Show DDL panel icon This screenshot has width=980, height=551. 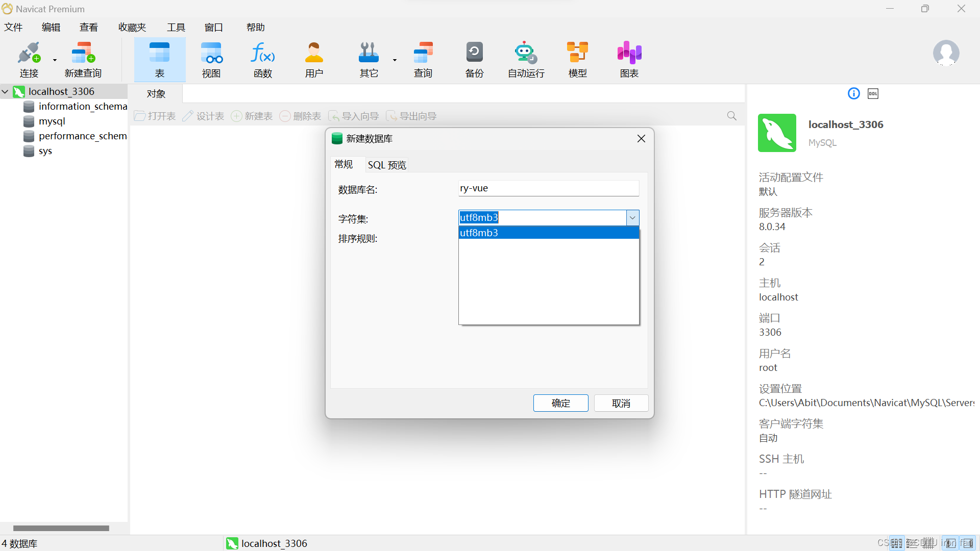[873, 94]
